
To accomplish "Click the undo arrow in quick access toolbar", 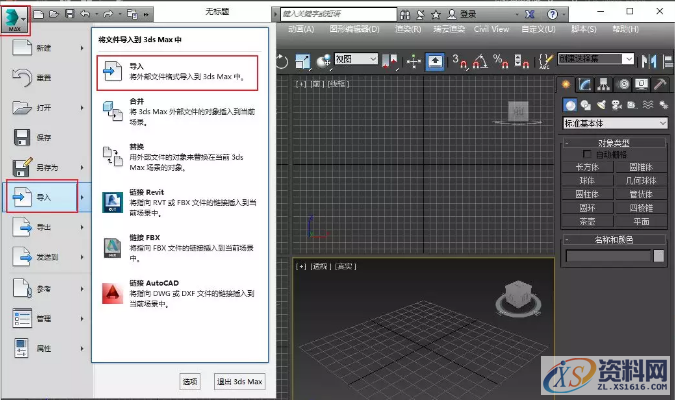I will (85, 14).
